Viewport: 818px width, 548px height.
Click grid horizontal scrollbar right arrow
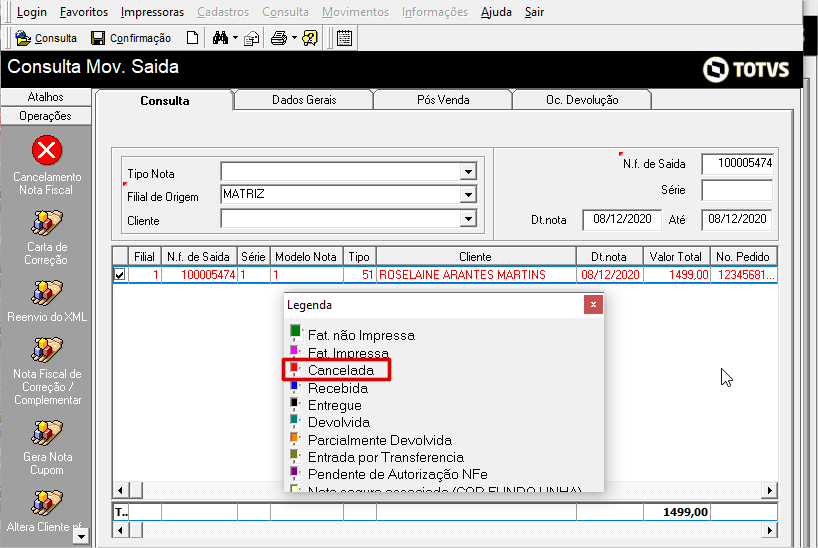pyautogui.click(x=769, y=490)
